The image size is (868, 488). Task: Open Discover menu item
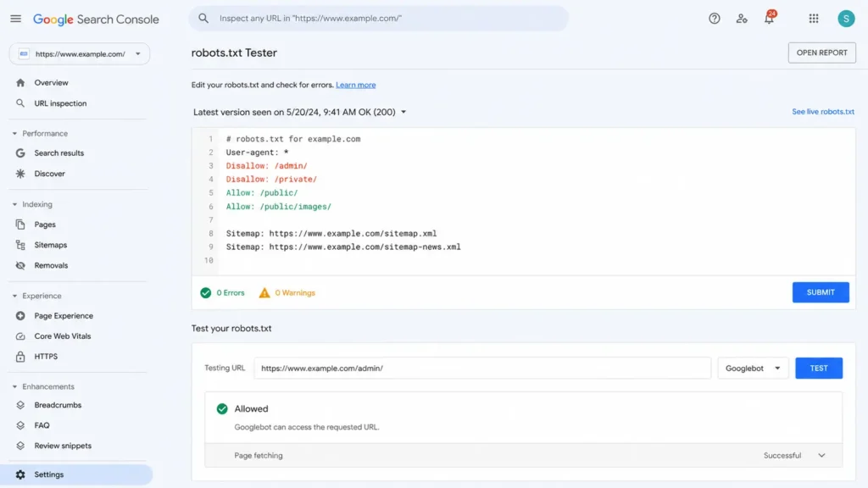49,174
